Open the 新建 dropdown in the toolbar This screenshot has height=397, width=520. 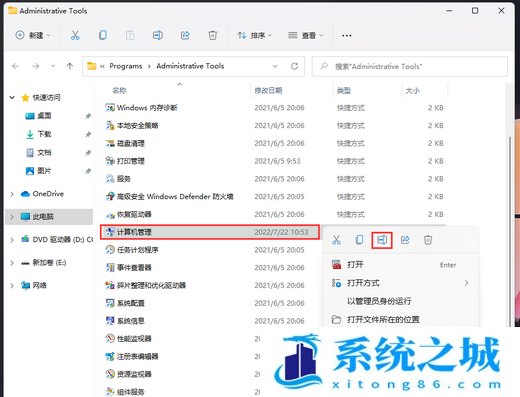[x=33, y=35]
